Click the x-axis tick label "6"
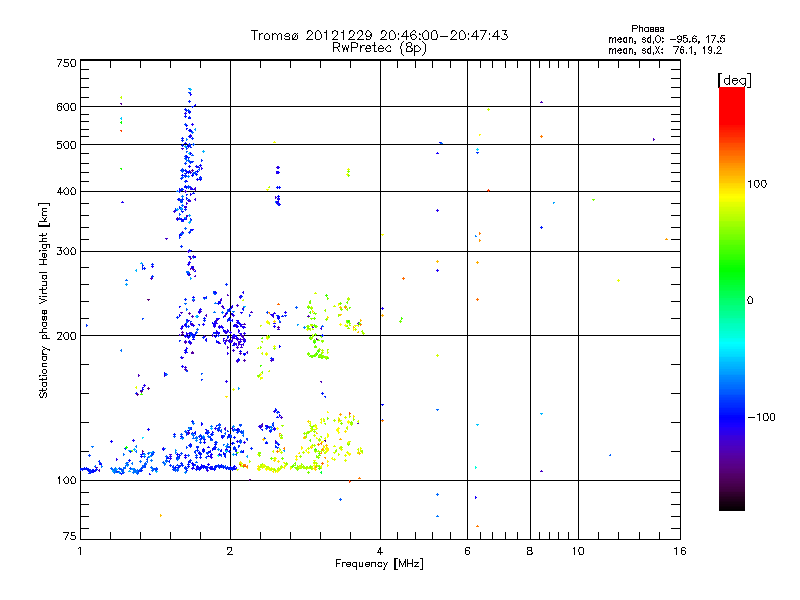This screenshot has height=600, width=800. pyautogui.click(x=467, y=551)
